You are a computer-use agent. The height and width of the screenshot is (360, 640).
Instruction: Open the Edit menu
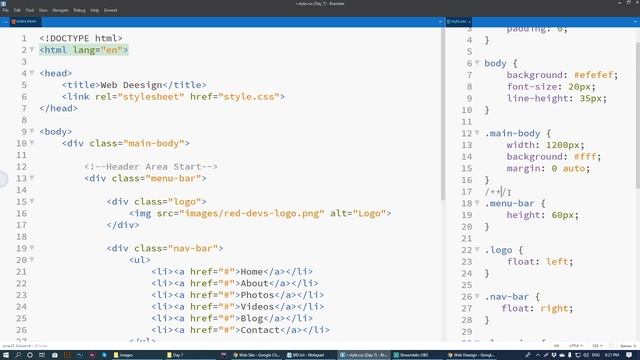click(17, 10)
